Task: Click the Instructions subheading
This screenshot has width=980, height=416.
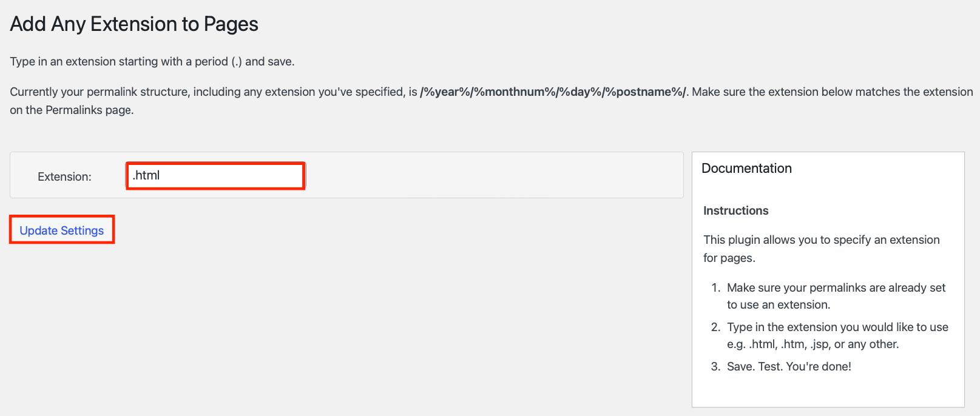Action: pyautogui.click(x=735, y=210)
